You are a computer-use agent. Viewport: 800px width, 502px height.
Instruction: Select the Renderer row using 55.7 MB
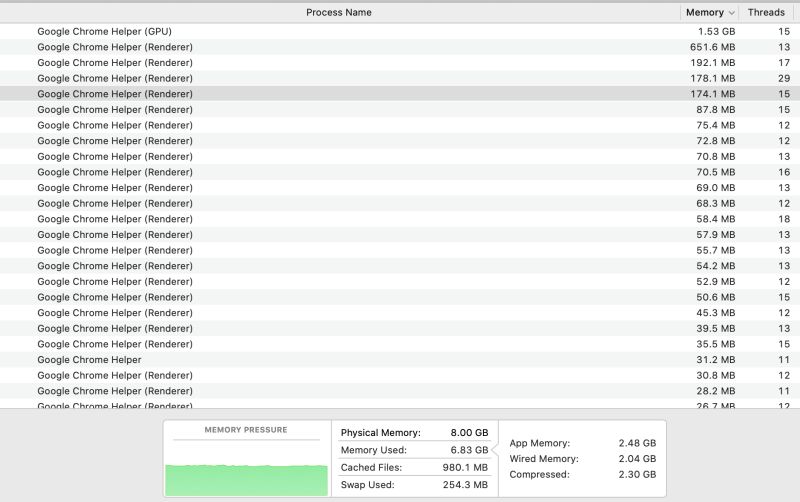point(400,250)
